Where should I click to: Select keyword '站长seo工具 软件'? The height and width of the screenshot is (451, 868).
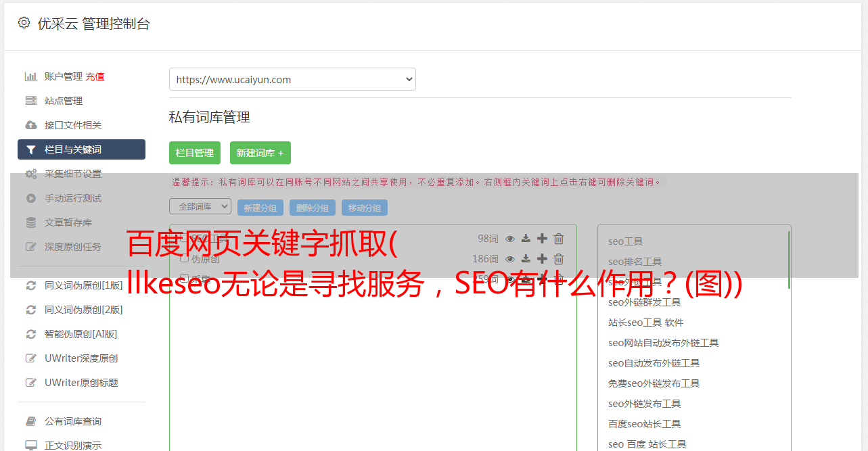(646, 323)
